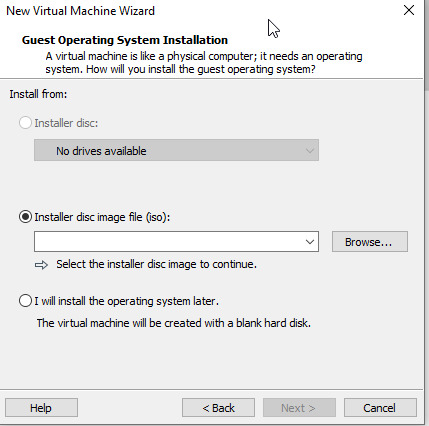Select the install operating system later radio
The image size is (429, 426).
coord(25,301)
